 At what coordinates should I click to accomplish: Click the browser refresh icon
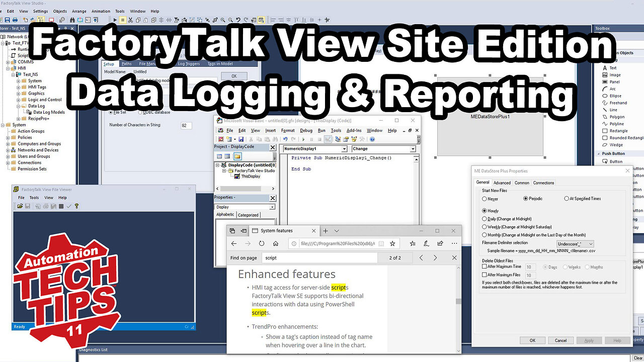[262, 243]
